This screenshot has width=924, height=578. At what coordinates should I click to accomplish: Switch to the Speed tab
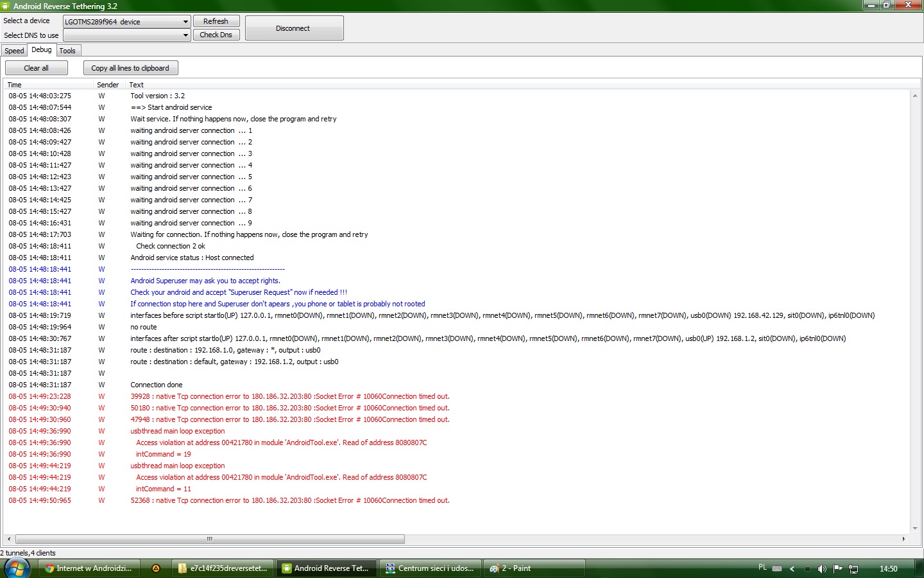click(x=14, y=51)
